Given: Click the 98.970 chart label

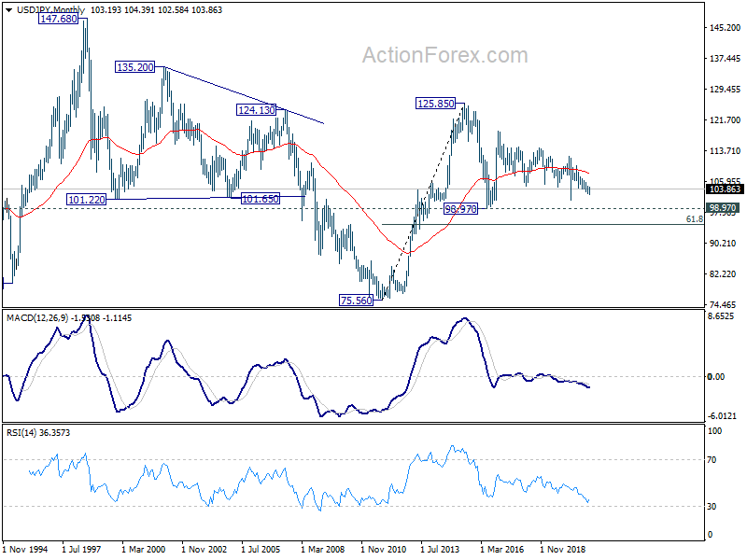Looking at the screenshot, I should click(460, 208).
